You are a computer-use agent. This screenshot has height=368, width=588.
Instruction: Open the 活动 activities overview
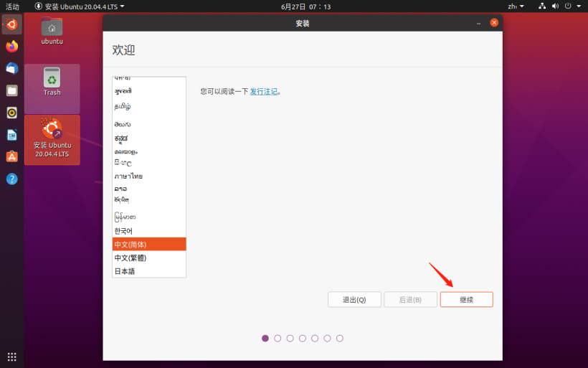(12, 6)
